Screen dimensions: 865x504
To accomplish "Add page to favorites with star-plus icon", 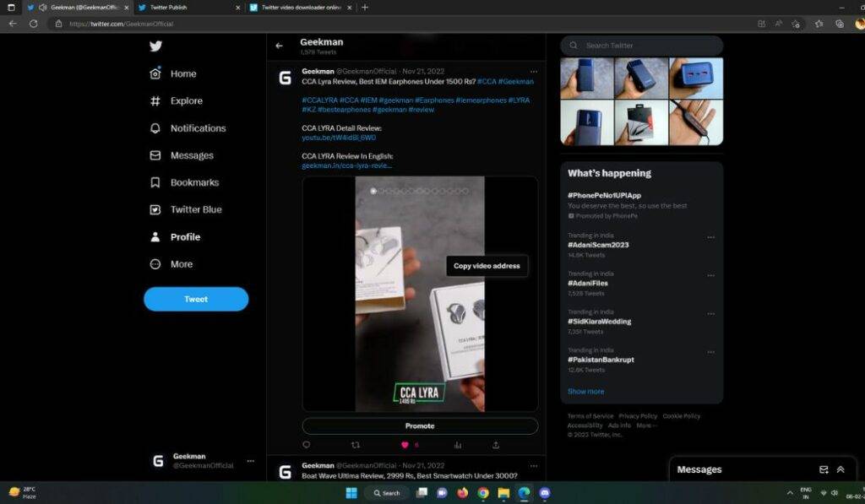I will click(x=796, y=24).
